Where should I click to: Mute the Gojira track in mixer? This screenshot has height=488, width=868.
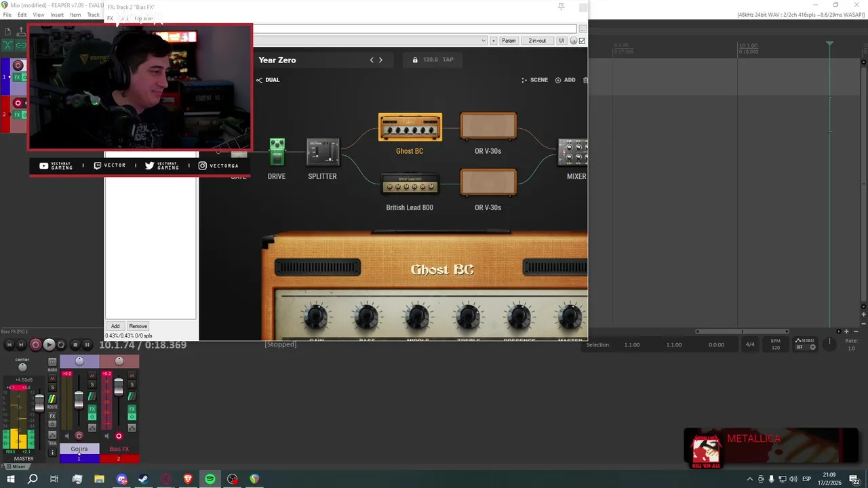(x=92, y=375)
